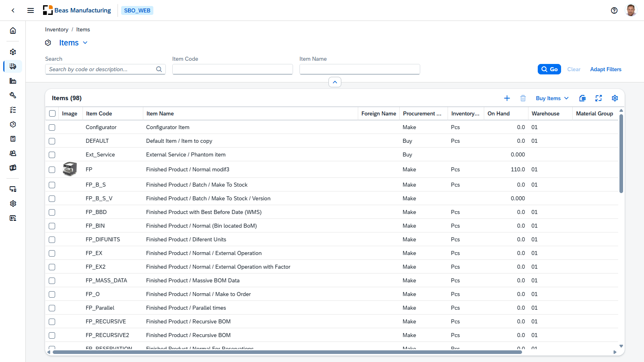Add a new item with plus icon
This screenshot has height=362, width=644.
point(507,98)
